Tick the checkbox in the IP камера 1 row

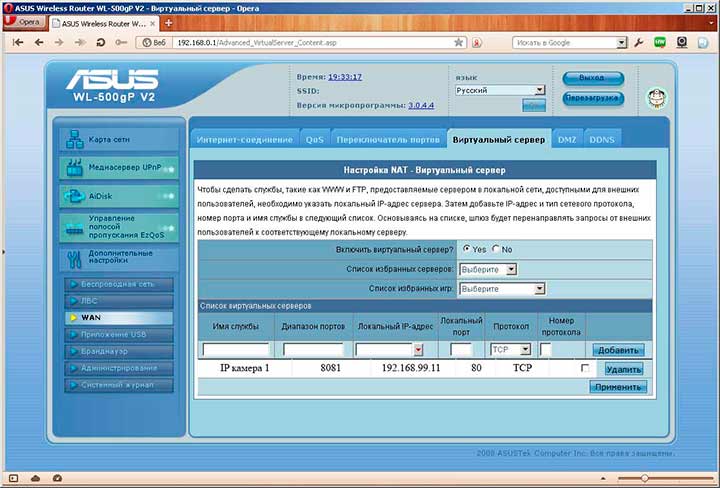pos(585,369)
